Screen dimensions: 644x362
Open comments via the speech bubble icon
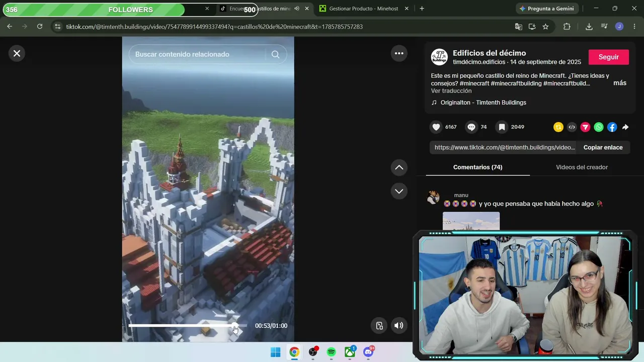pos(471,127)
